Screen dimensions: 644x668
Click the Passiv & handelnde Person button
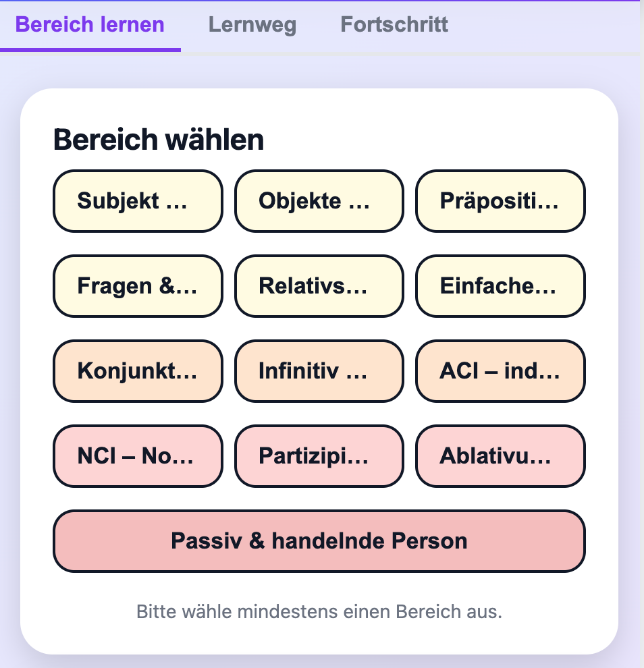click(319, 541)
